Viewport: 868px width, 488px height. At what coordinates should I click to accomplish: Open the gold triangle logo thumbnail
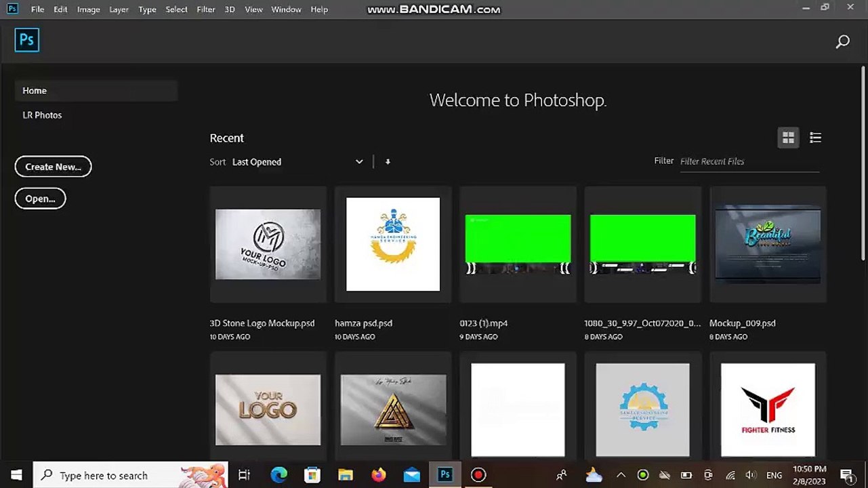[393, 409]
